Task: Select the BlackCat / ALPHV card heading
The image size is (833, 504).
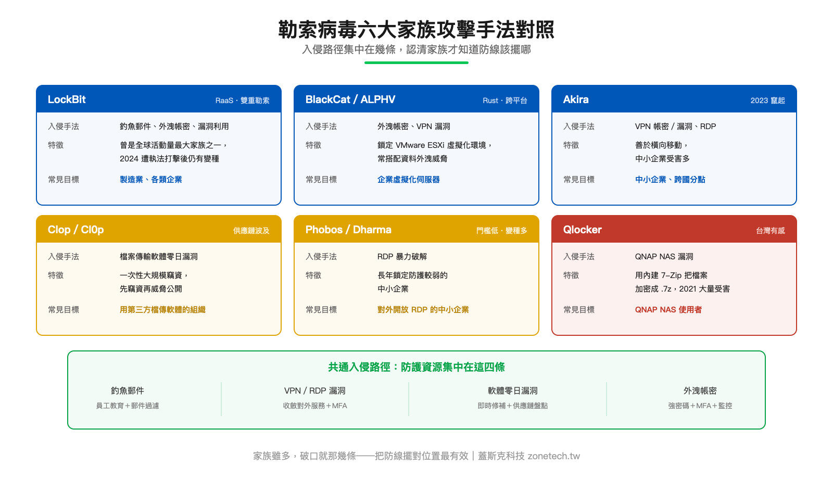Action: tap(350, 99)
